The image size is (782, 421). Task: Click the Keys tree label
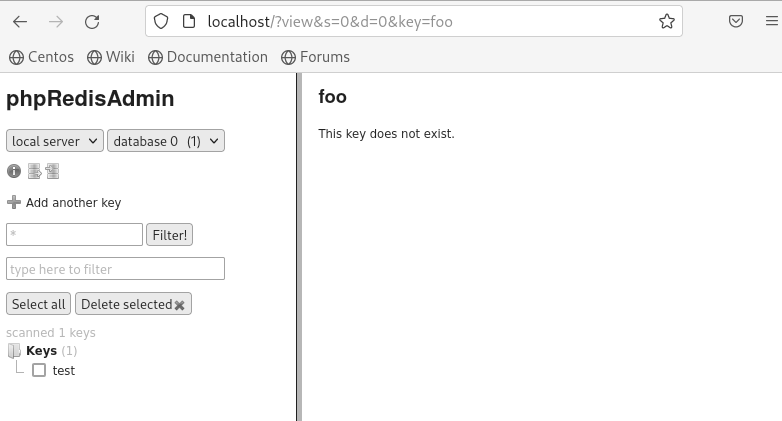click(x=41, y=351)
